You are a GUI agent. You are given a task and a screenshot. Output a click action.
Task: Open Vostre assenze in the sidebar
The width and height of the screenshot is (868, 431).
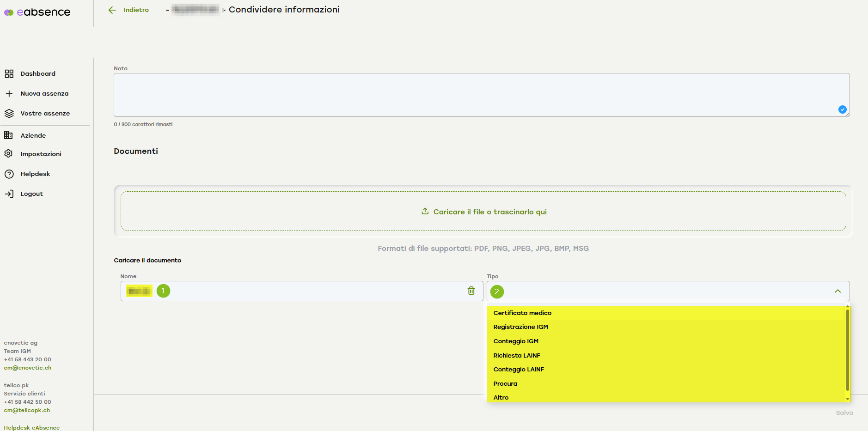pos(45,114)
